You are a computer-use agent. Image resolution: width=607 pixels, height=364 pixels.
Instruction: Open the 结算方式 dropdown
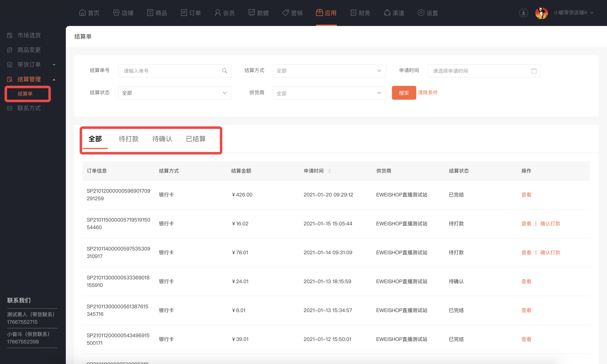(x=329, y=71)
